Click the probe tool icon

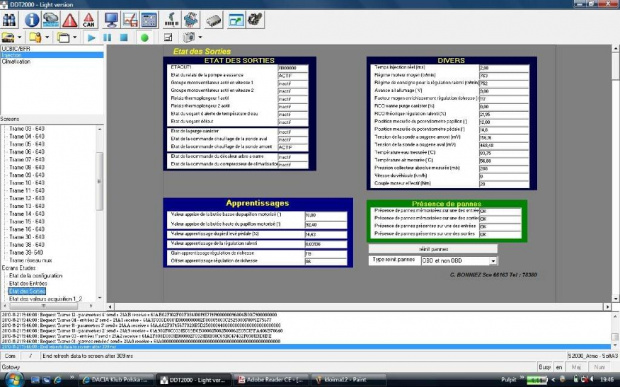[172, 20]
